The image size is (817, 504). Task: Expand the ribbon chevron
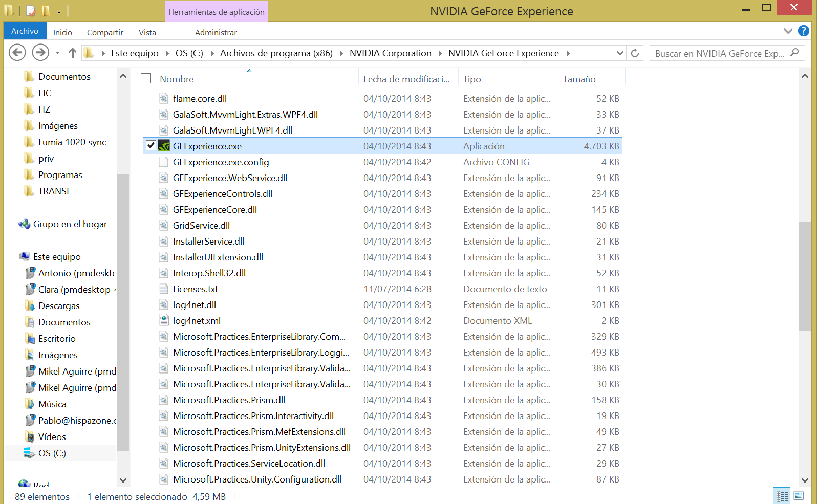788,31
